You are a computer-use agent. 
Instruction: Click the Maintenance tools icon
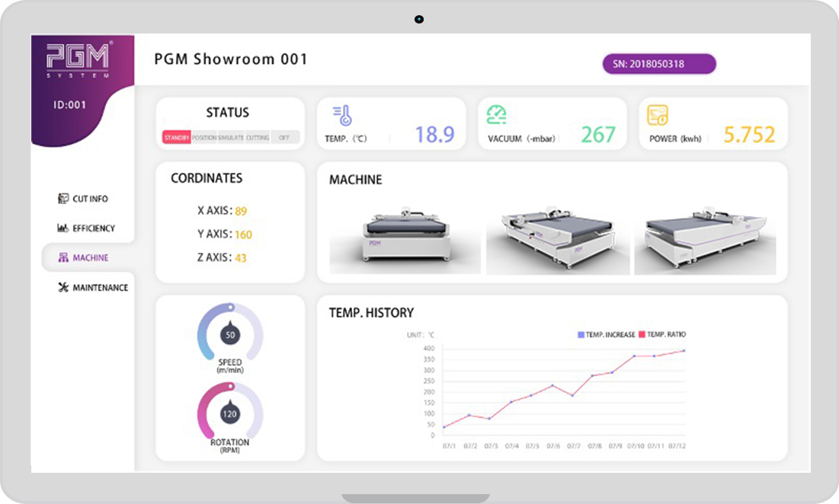point(63,288)
